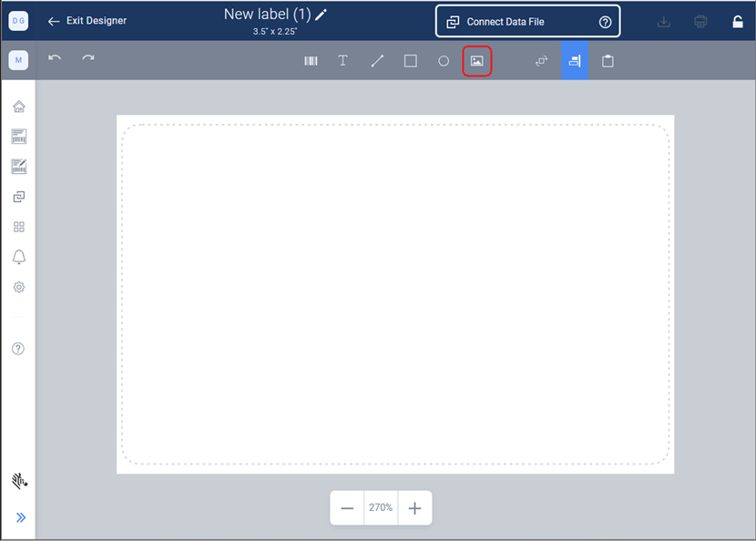Zoom out with the minus button
Screen dimensions: 756x541
tap(347, 508)
